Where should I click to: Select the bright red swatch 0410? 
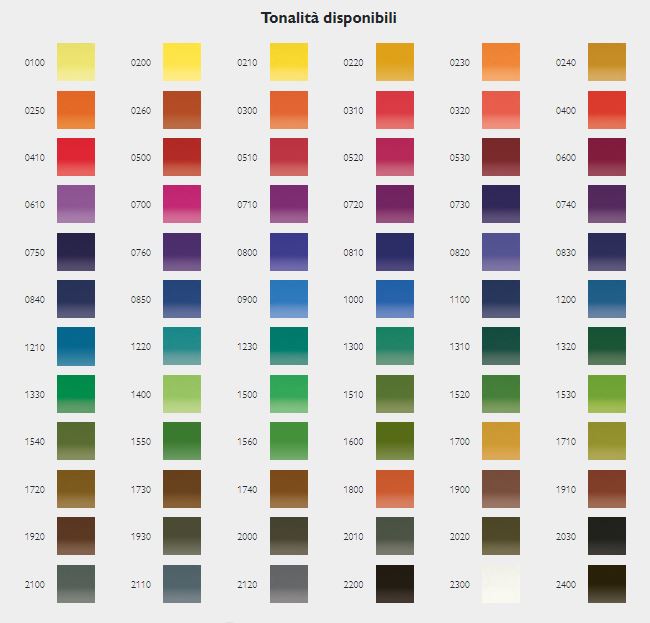(76, 157)
